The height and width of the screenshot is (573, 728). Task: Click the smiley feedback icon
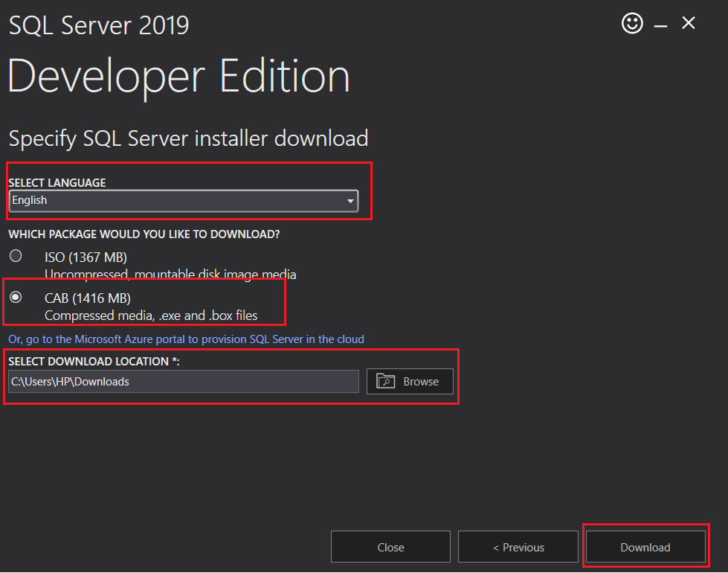click(x=632, y=23)
